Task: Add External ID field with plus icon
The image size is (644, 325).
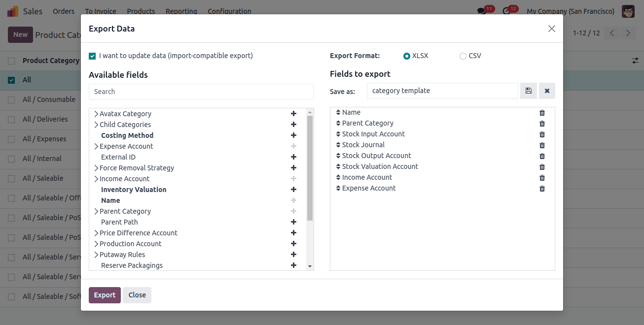Action: click(x=293, y=157)
